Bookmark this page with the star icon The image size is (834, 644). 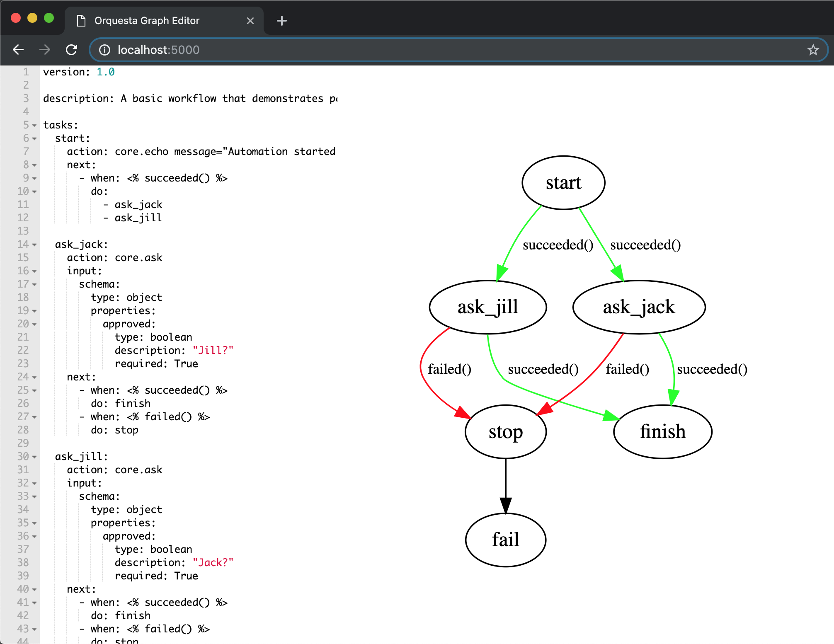pyautogui.click(x=813, y=50)
